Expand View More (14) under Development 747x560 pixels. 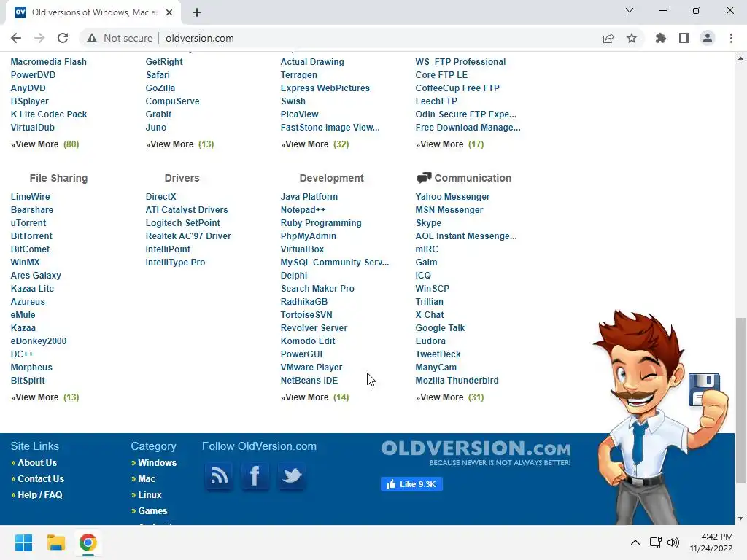(314, 397)
